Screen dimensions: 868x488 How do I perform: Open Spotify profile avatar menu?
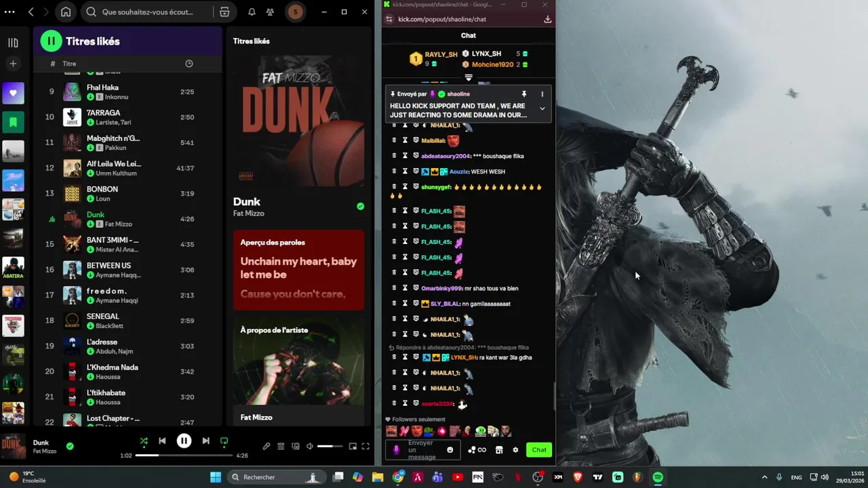point(295,12)
